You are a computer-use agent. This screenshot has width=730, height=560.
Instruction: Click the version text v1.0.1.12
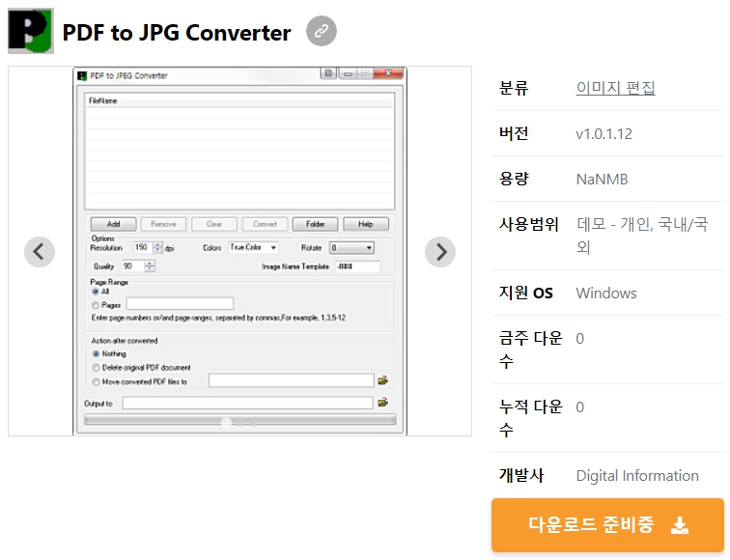tap(604, 134)
